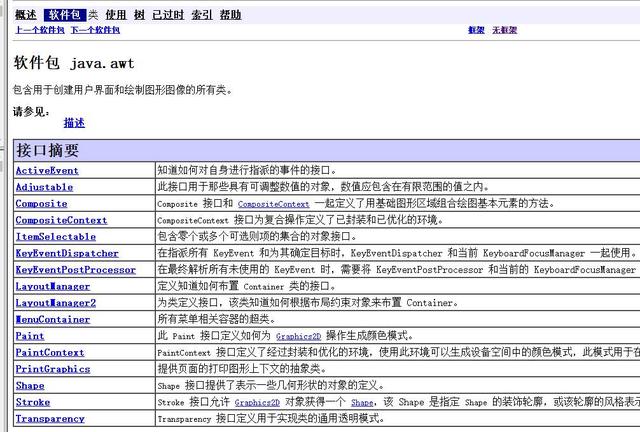This screenshot has height=432, width=640.
Task: Open the 使用 navigation tab
Action: [x=116, y=15]
